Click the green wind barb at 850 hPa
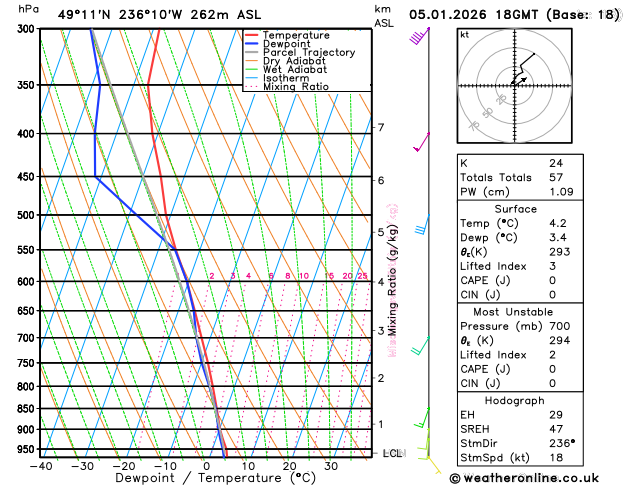 [422, 418]
